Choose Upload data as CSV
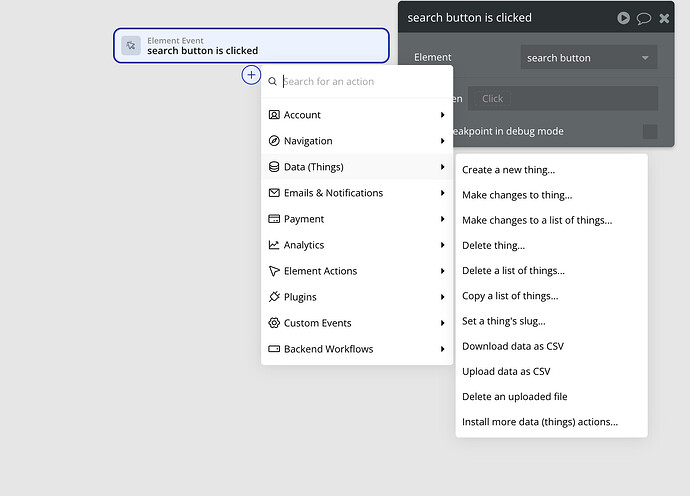690x496 pixels. coord(506,371)
